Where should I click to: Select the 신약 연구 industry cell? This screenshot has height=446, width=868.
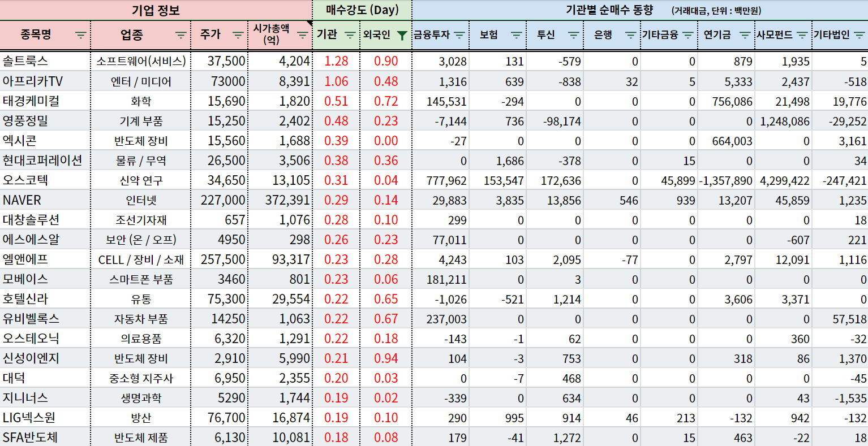tap(141, 180)
